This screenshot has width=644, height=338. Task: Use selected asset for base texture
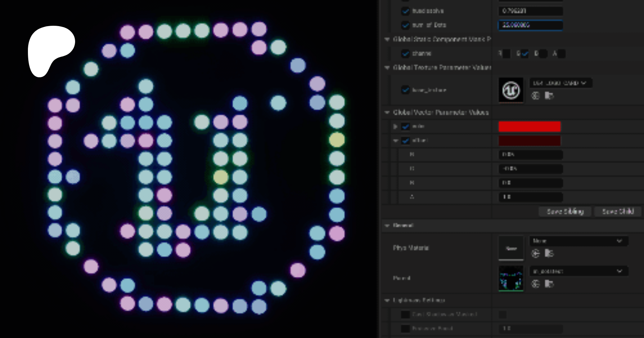[536, 95]
